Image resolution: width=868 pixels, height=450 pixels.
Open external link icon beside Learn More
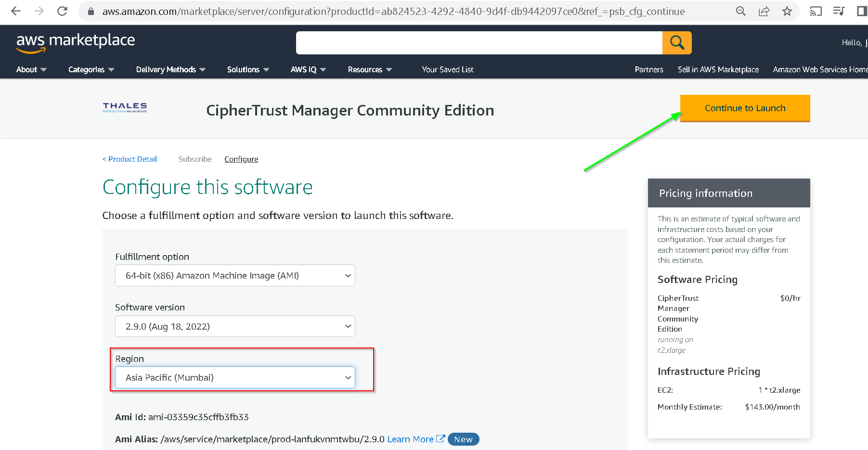tap(440, 438)
